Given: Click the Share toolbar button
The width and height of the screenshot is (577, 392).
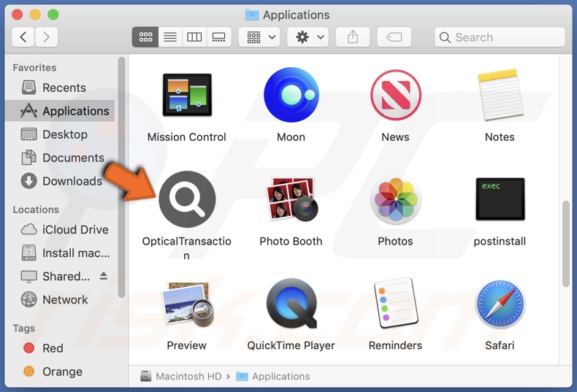Looking at the screenshot, I should point(353,37).
